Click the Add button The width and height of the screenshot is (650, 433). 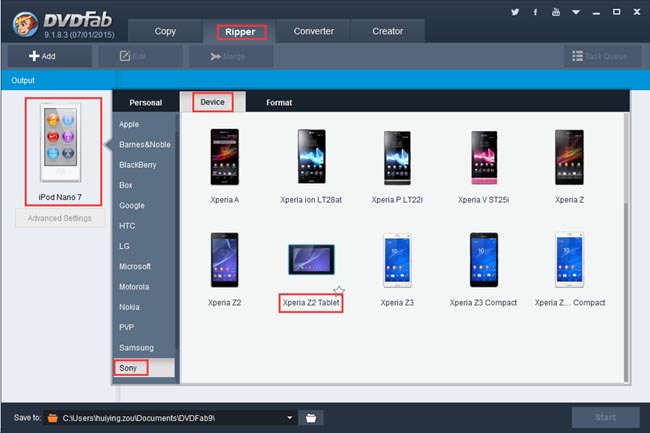pos(50,56)
